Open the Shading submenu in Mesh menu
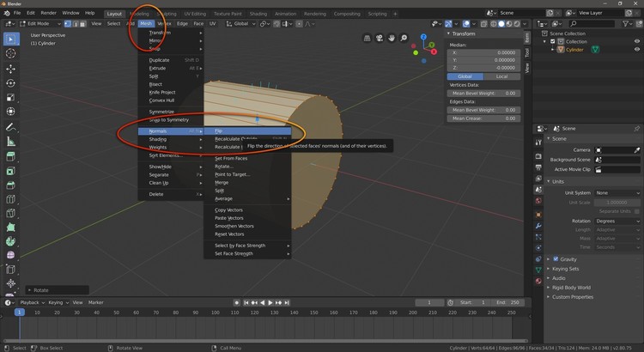 click(x=171, y=139)
